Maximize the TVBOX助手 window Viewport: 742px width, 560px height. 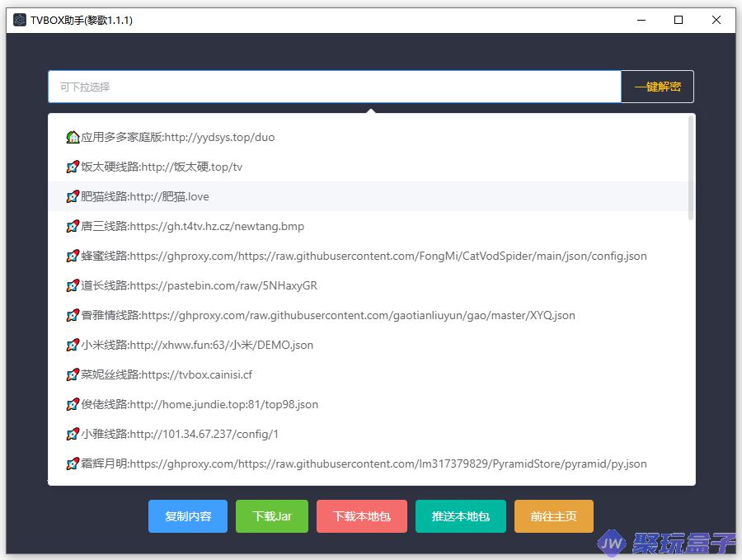(679, 20)
